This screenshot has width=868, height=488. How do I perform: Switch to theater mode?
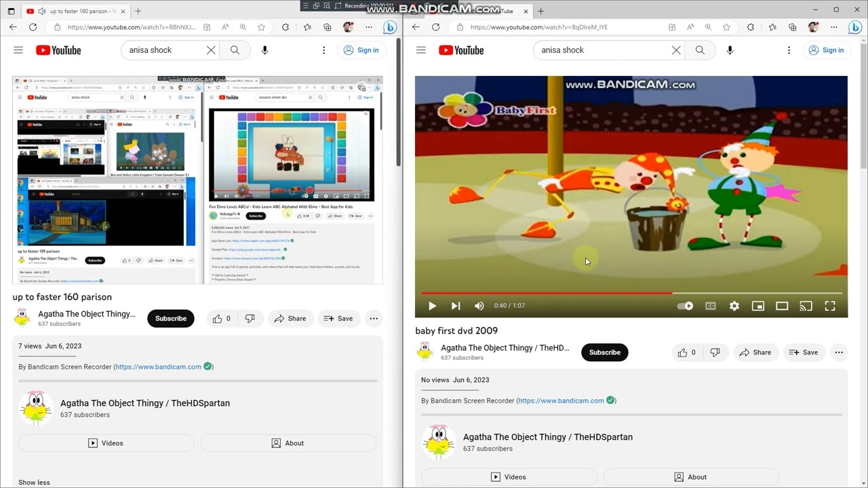coord(782,306)
